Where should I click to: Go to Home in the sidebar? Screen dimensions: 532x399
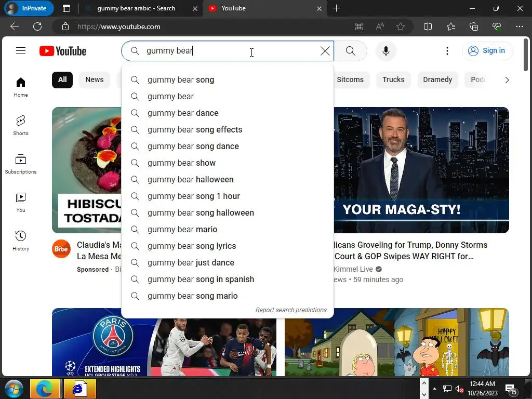(x=21, y=87)
